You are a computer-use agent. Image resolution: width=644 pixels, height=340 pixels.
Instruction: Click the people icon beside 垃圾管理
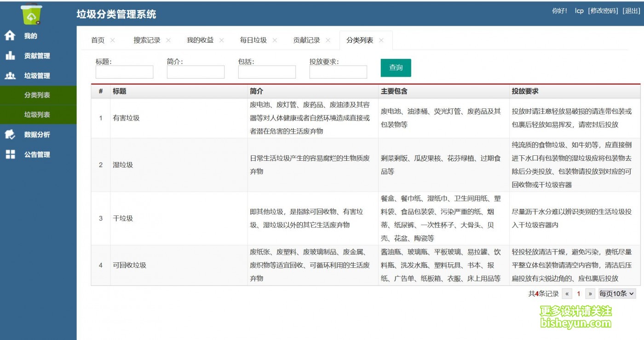[x=10, y=76]
